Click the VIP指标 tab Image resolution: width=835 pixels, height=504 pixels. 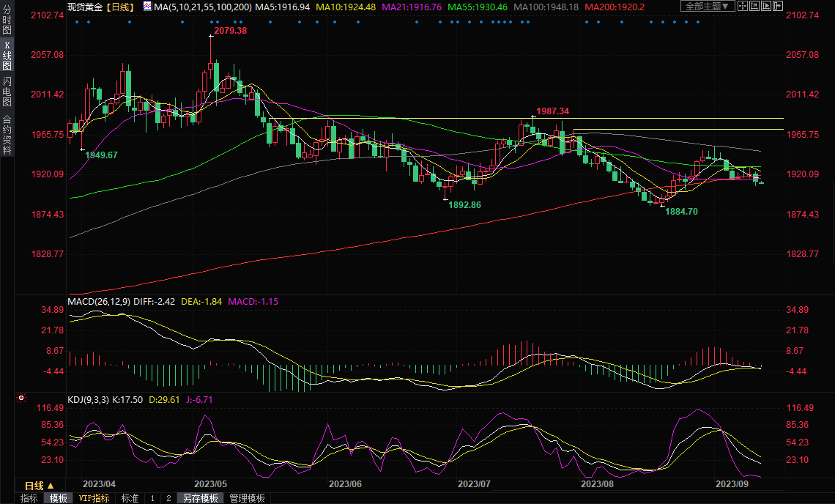click(94, 498)
